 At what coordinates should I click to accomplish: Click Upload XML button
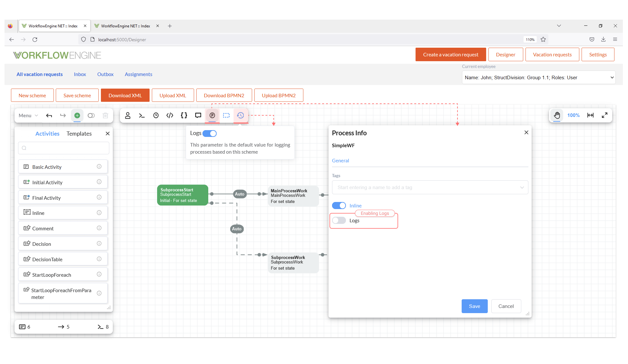tap(173, 95)
